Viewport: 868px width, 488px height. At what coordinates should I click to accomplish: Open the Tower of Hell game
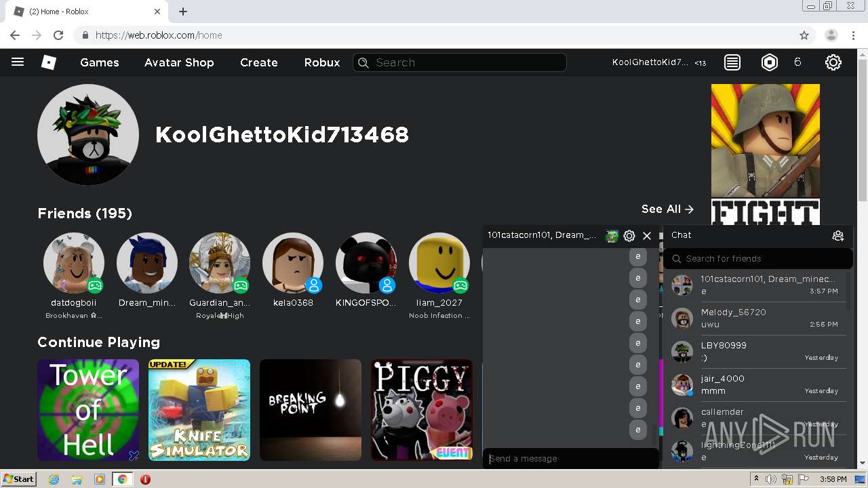coord(88,410)
